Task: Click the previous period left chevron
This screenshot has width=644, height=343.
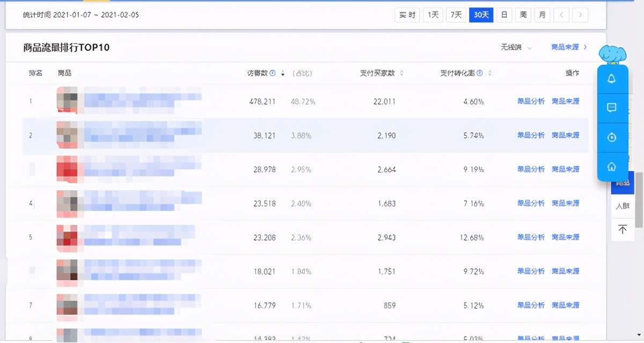Action: [x=561, y=15]
